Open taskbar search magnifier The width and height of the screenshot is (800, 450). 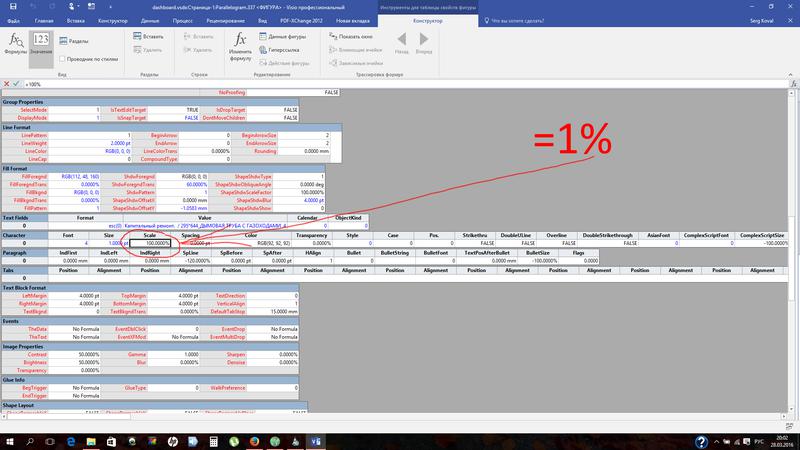30,441
